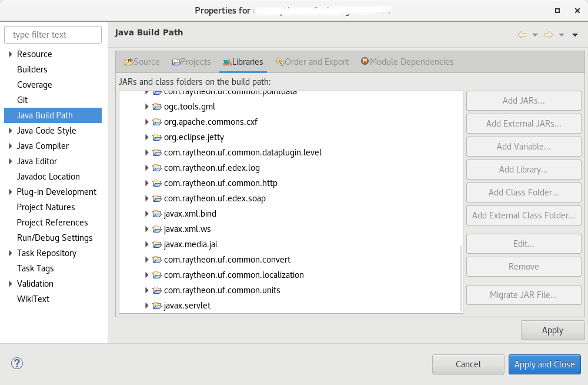Click the help question mark icon
This screenshot has width=588, height=385.
[17, 363]
